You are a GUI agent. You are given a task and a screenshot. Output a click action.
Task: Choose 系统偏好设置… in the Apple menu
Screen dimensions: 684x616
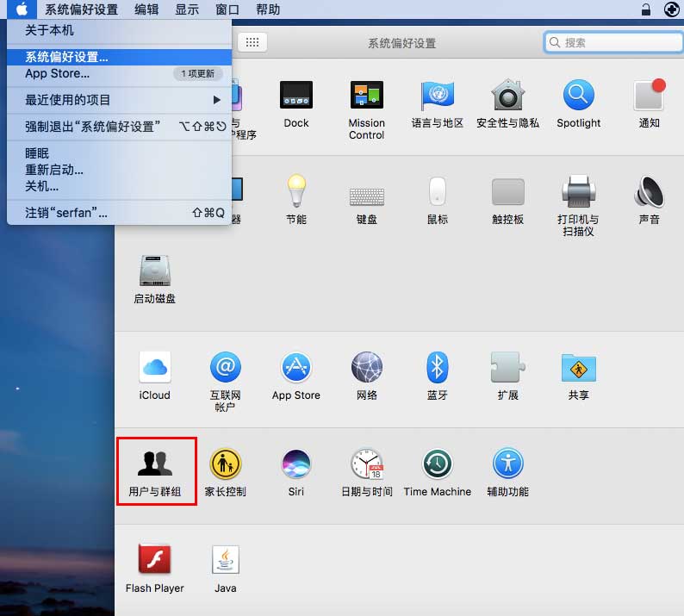pyautogui.click(x=119, y=57)
